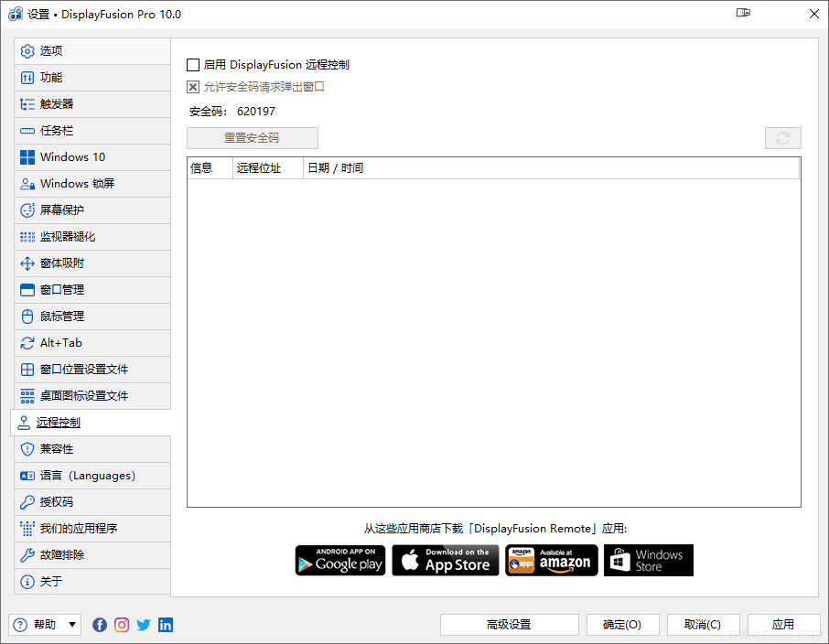Open the 功能 settings page
Image resolution: width=829 pixels, height=644 pixels.
[x=92, y=78]
